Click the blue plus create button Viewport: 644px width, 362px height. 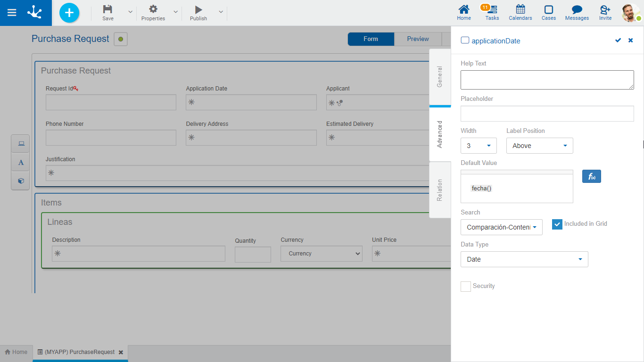pos(69,13)
